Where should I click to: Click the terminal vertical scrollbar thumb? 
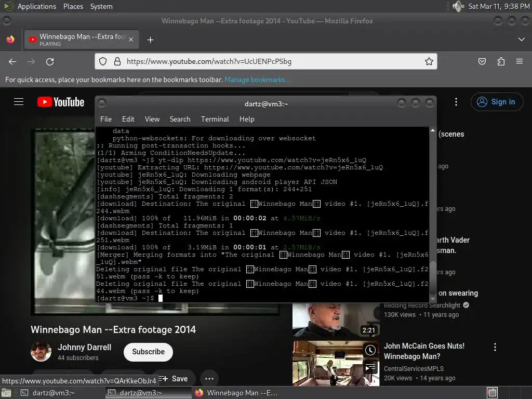coord(433,278)
